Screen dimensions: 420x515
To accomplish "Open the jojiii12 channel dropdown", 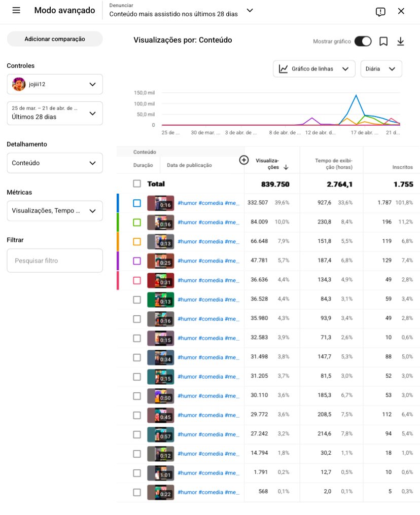I will click(55, 84).
